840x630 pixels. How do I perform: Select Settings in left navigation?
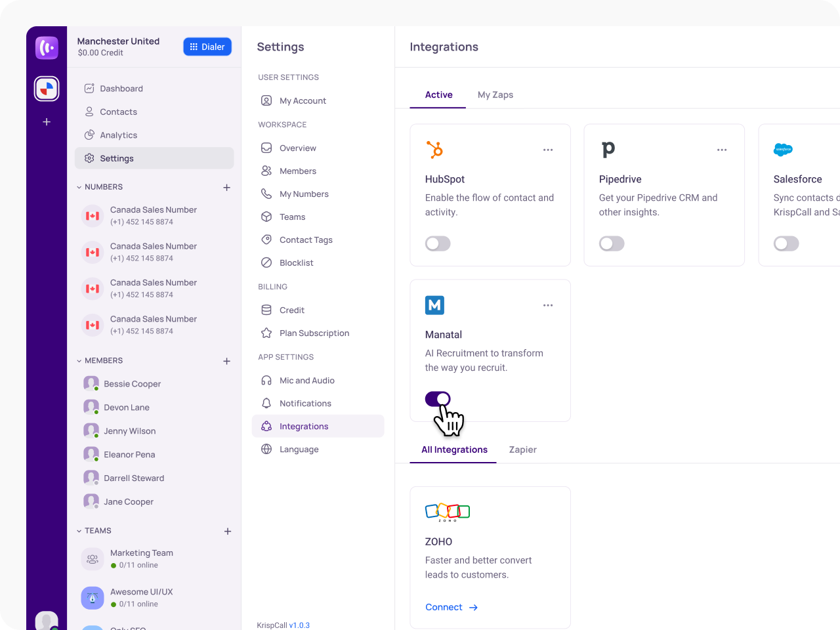pyautogui.click(x=154, y=158)
